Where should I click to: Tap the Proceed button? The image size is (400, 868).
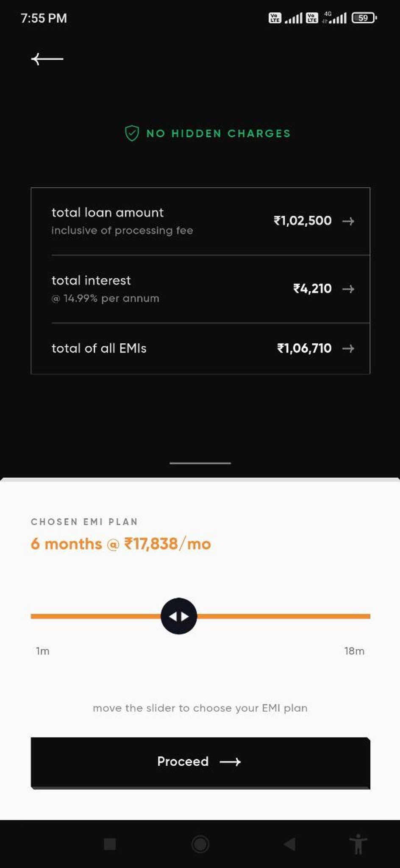click(x=200, y=763)
